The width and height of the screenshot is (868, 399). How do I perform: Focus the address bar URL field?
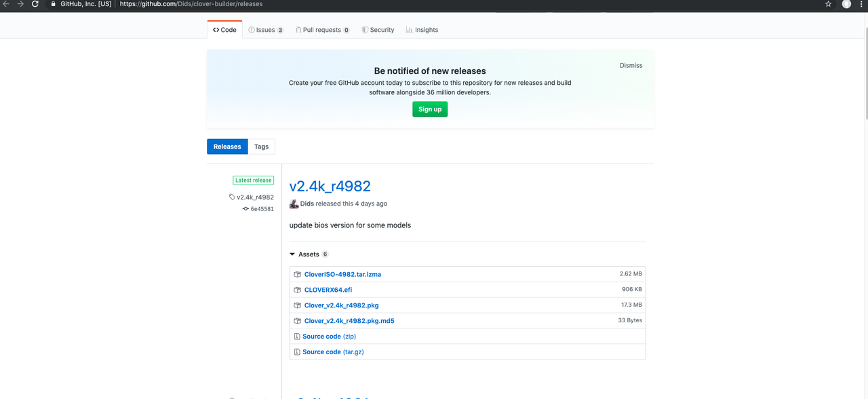tap(434, 4)
